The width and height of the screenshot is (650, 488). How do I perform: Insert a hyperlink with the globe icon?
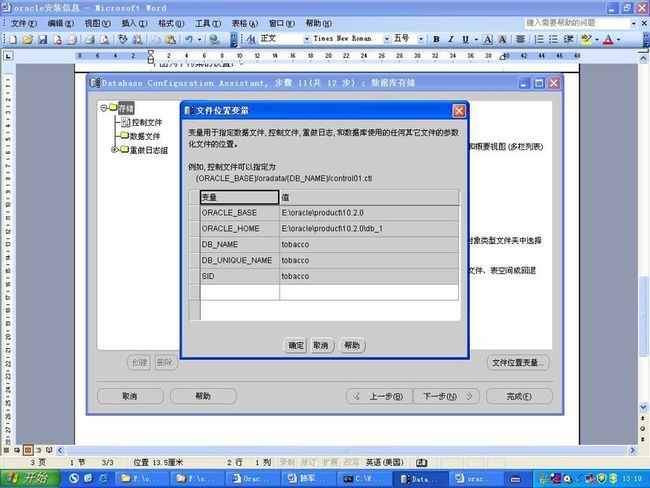tap(214, 39)
